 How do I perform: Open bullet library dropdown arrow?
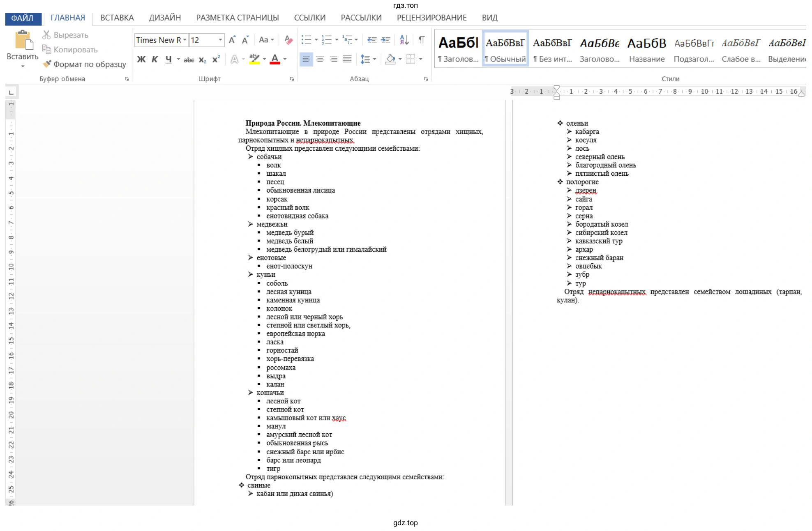pyautogui.click(x=316, y=40)
